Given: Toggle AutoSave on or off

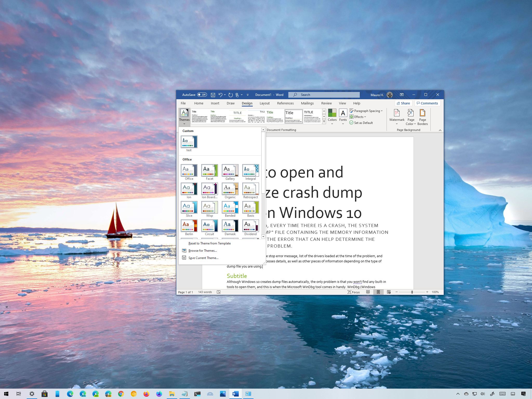Looking at the screenshot, I should 202,94.
